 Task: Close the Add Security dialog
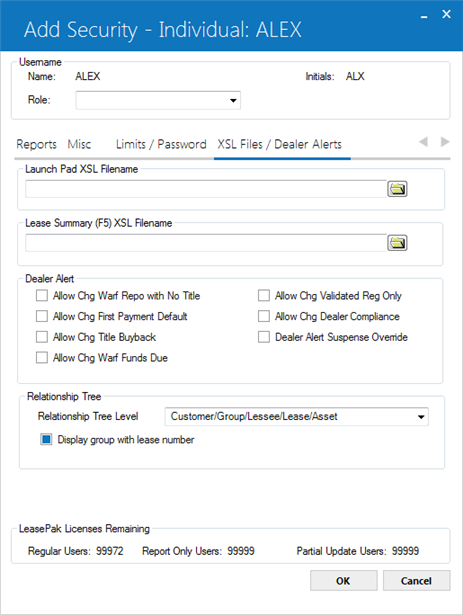click(x=446, y=14)
